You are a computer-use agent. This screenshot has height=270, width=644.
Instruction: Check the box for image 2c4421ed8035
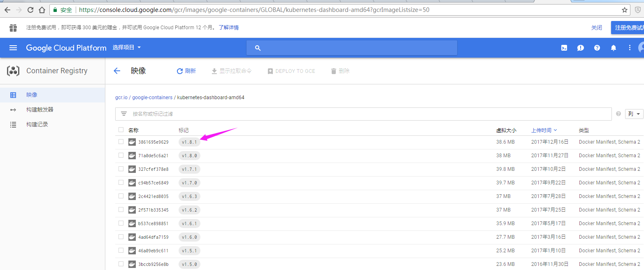pos(121,196)
